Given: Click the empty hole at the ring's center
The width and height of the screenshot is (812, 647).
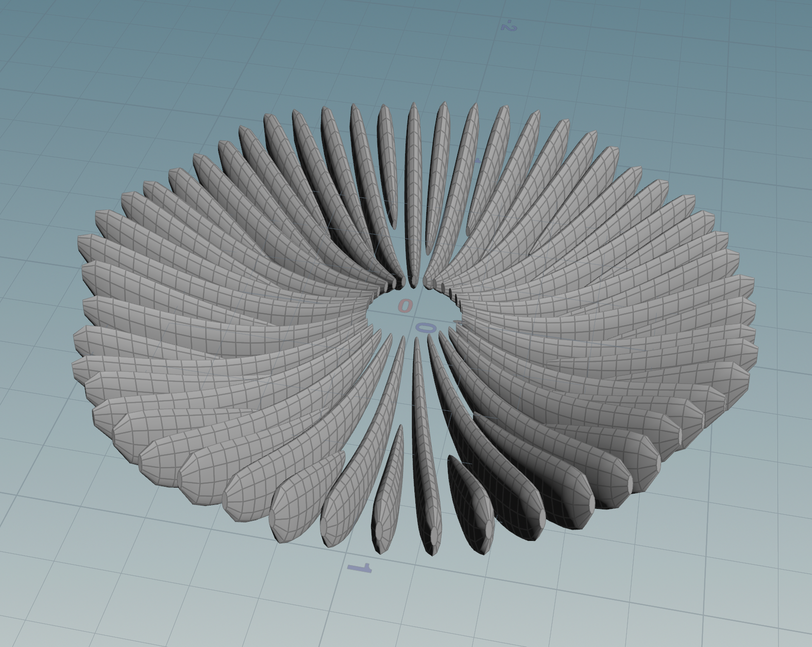Looking at the screenshot, I should (x=413, y=316).
